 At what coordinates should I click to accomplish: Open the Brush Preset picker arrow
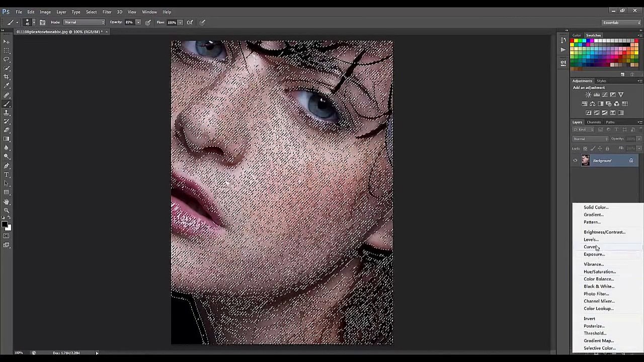click(34, 22)
